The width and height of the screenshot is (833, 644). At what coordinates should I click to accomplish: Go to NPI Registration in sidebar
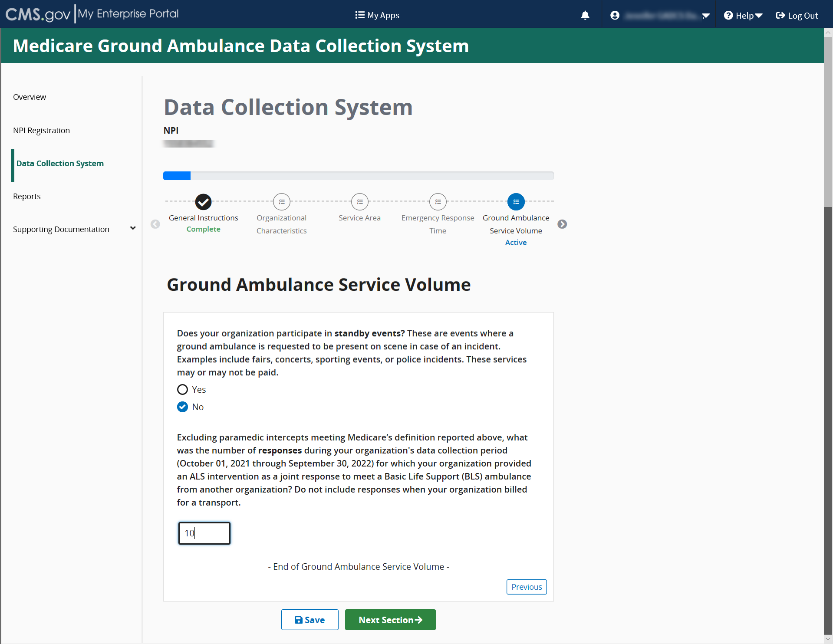(41, 131)
